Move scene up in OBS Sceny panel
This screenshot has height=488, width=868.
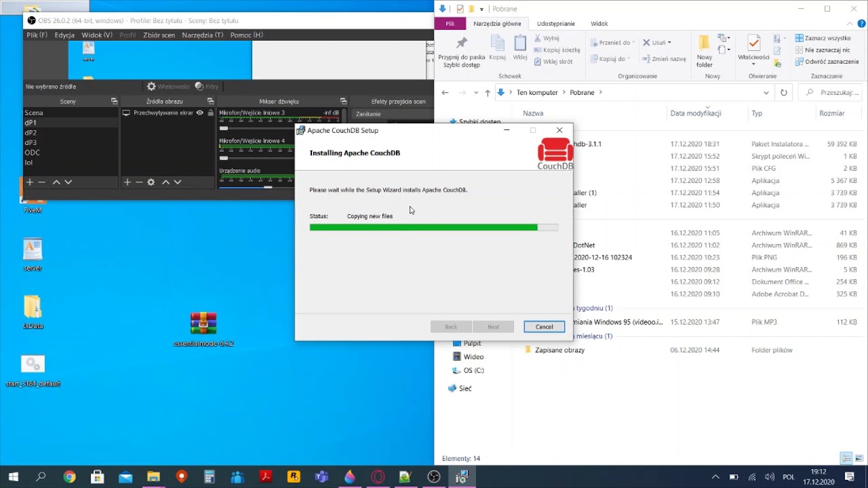(56, 182)
